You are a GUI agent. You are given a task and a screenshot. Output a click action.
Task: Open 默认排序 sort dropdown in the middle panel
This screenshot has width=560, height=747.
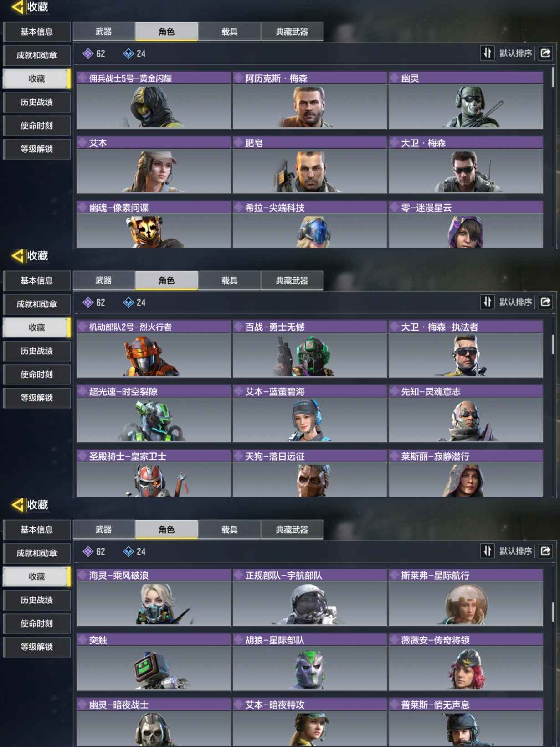(x=515, y=302)
